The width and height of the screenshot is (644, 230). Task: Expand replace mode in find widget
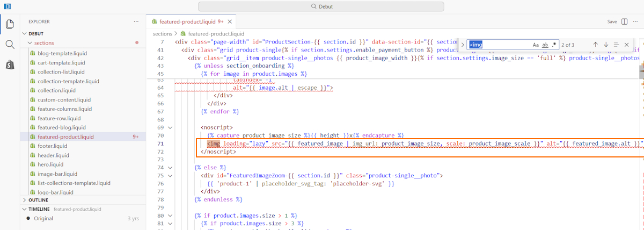click(463, 45)
